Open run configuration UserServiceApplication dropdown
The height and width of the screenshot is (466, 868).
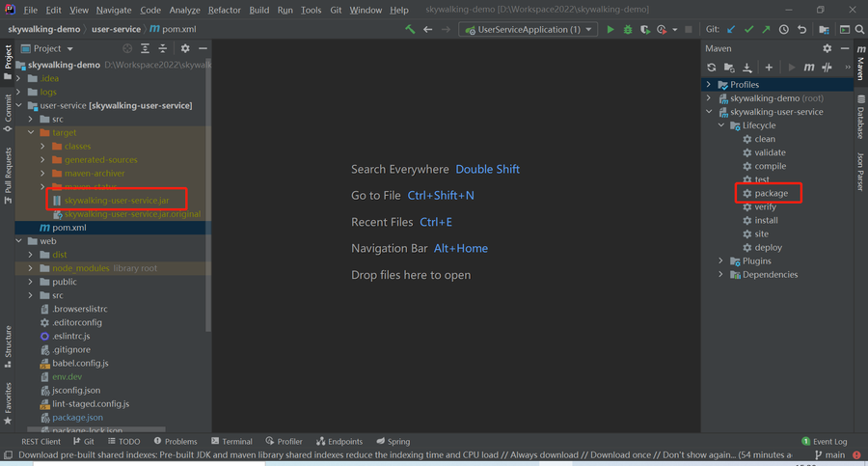[x=529, y=29]
